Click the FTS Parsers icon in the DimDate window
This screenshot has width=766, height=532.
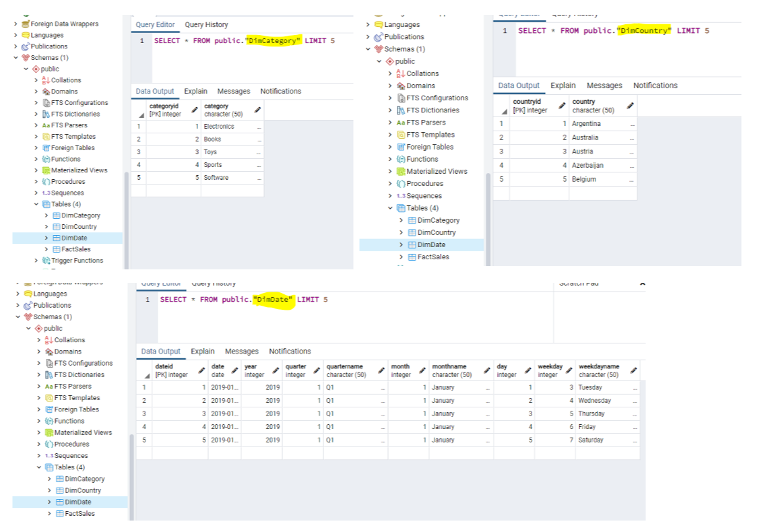(x=49, y=387)
